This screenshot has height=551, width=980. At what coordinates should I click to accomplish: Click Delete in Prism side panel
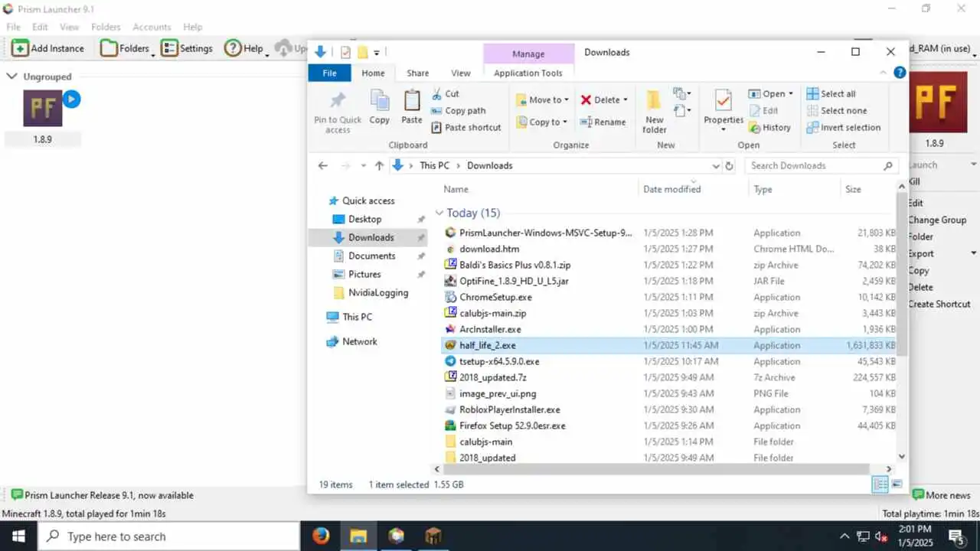(x=920, y=287)
